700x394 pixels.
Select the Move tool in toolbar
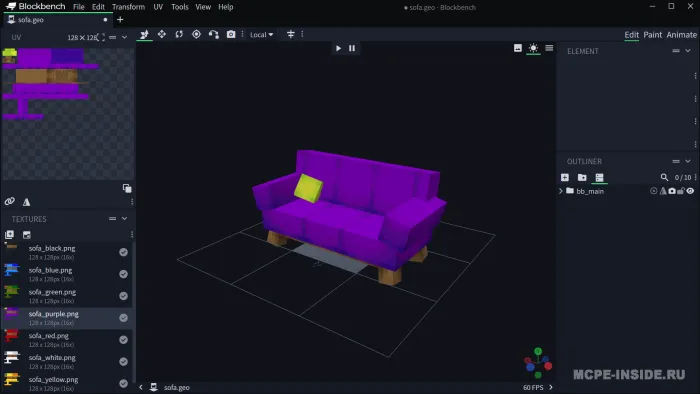(144, 35)
